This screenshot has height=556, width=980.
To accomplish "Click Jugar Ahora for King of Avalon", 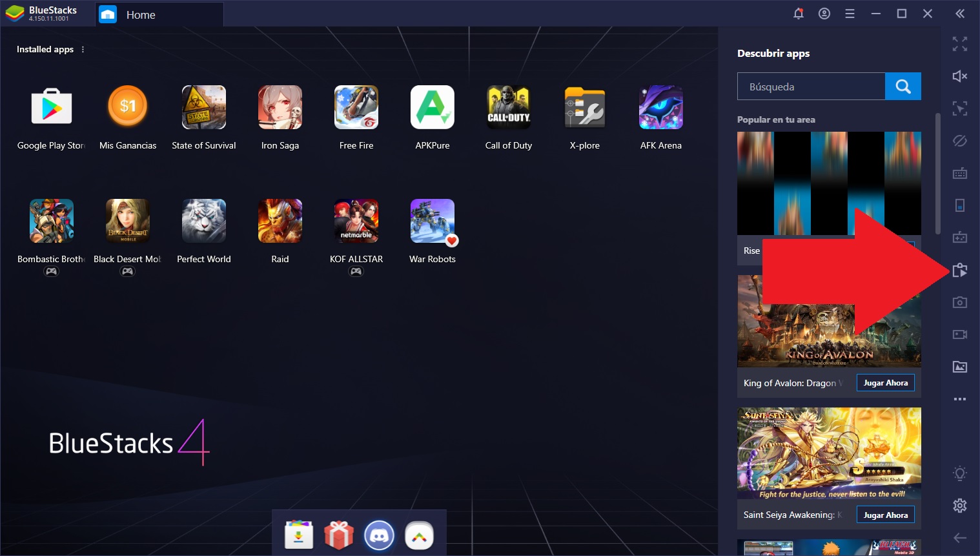I will tap(885, 383).
